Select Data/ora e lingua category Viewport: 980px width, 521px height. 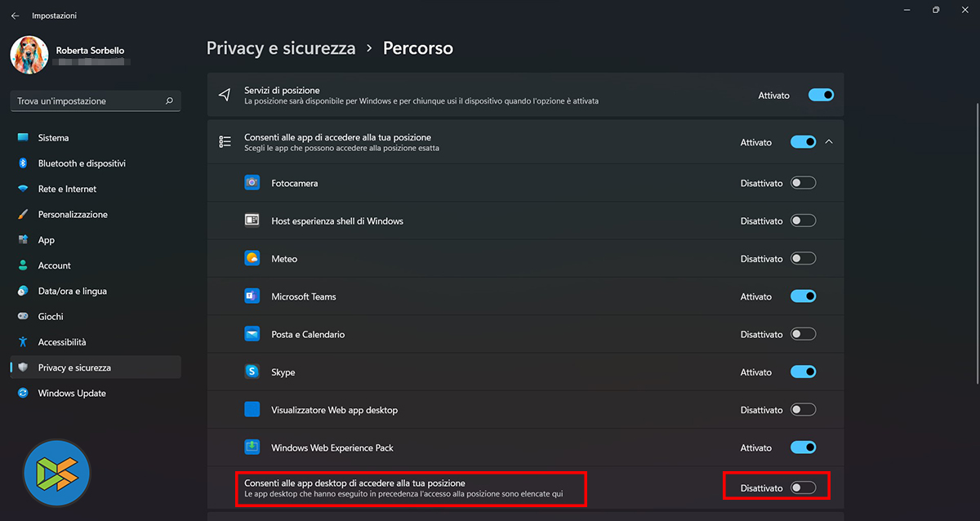click(96, 291)
